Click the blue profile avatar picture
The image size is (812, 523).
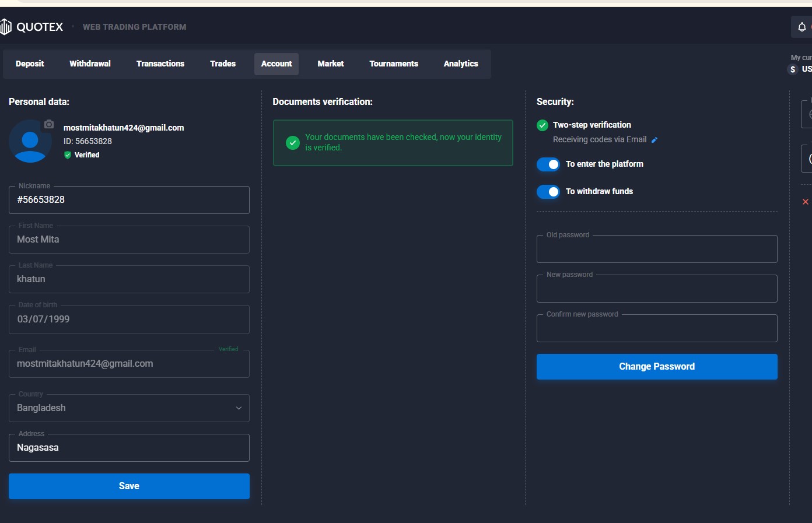[30, 141]
